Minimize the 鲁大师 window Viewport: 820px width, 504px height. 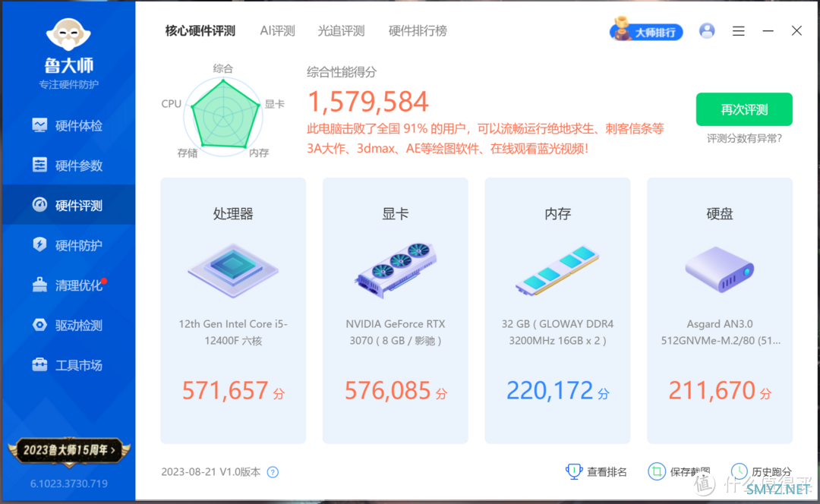(x=768, y=31)
